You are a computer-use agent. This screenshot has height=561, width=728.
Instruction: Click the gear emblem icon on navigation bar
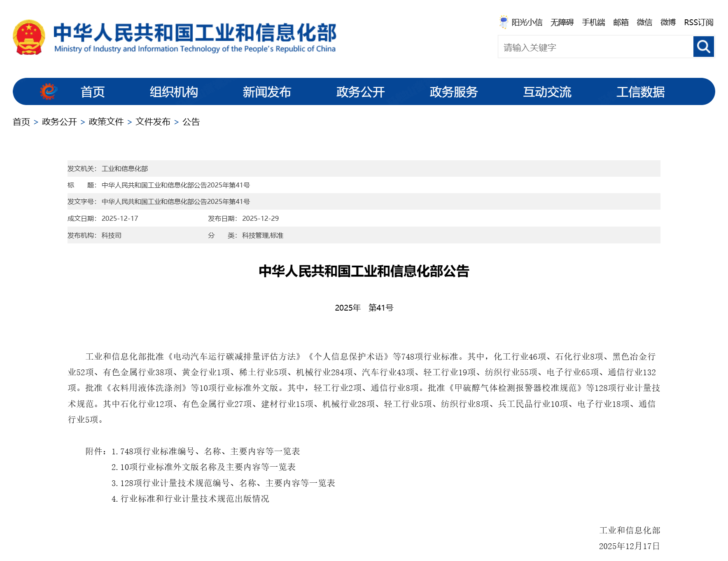tap(48, 91)
